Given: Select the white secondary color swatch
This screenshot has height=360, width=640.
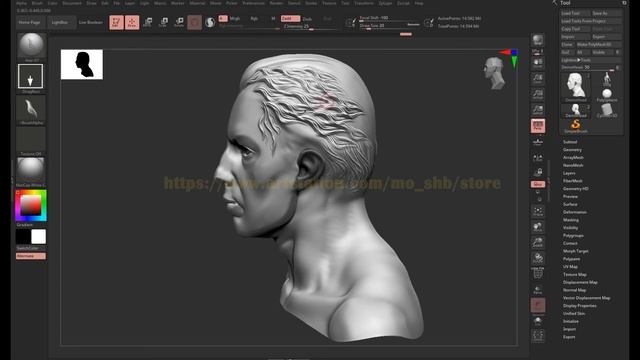Looking at the screenshot, I should click(x=39, y=237).
